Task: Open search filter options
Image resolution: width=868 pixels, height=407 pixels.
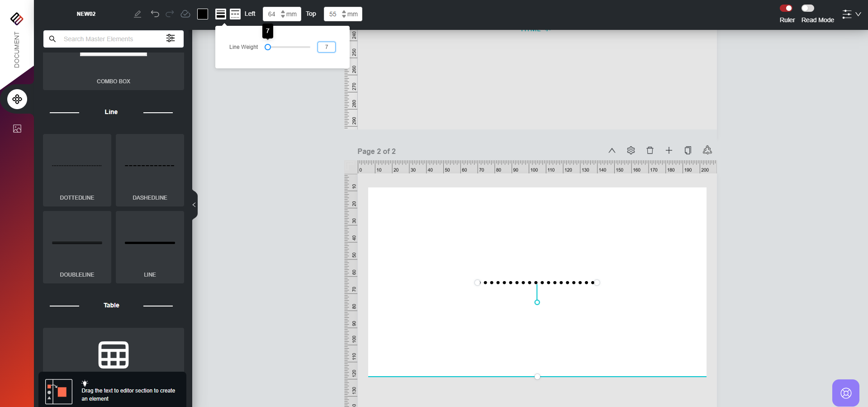Action: click(x=171, y=38)
